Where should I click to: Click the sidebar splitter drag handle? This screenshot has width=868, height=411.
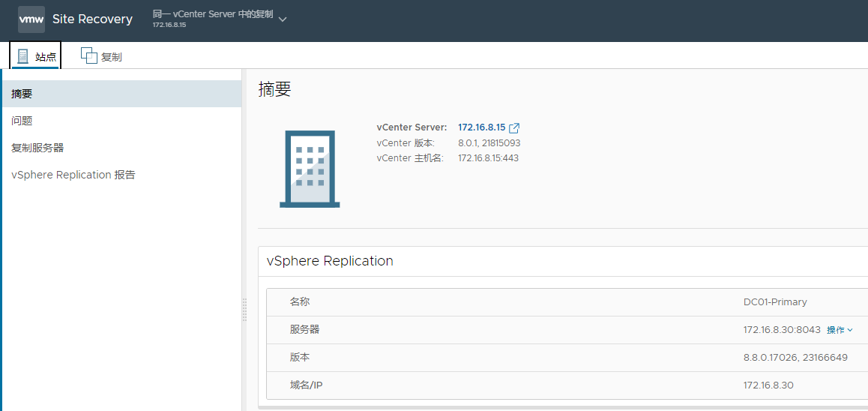[244, 309]
